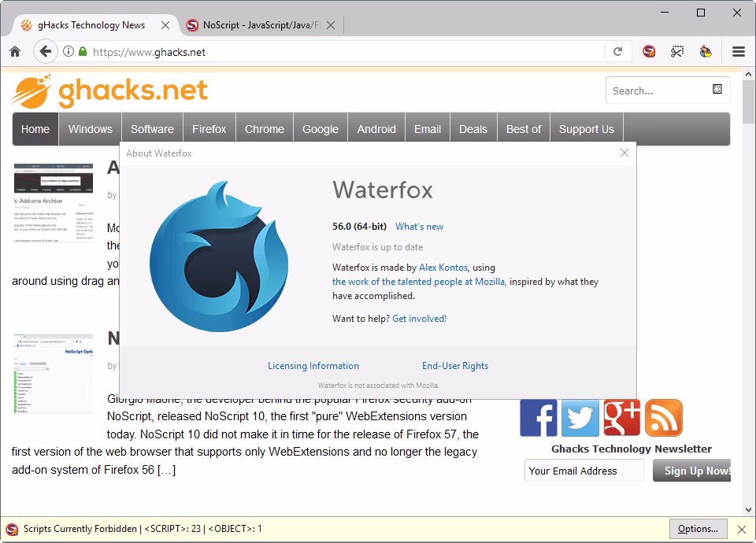Switch to the NoScript tab

(x=261, y=25)
